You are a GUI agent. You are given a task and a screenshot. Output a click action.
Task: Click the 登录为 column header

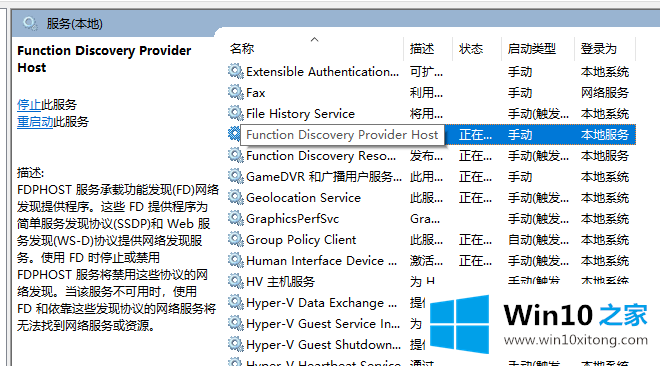pos(599,49)
